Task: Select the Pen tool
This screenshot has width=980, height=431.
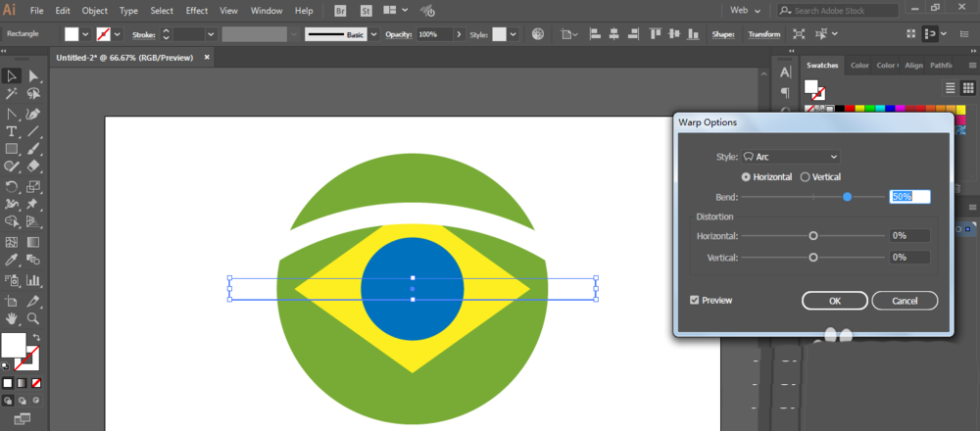Action: point(11,114)
